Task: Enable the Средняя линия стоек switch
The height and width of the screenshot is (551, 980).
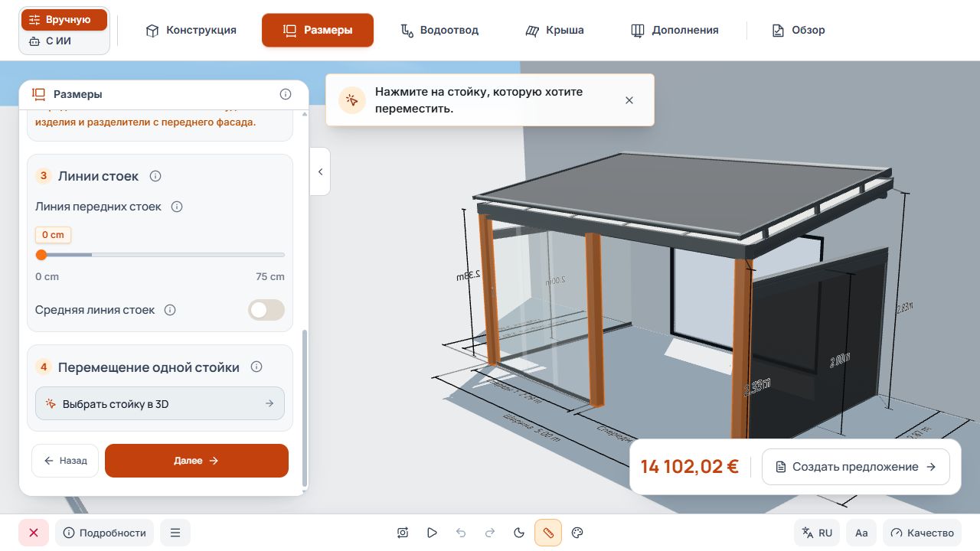Action: coord(266,310)
